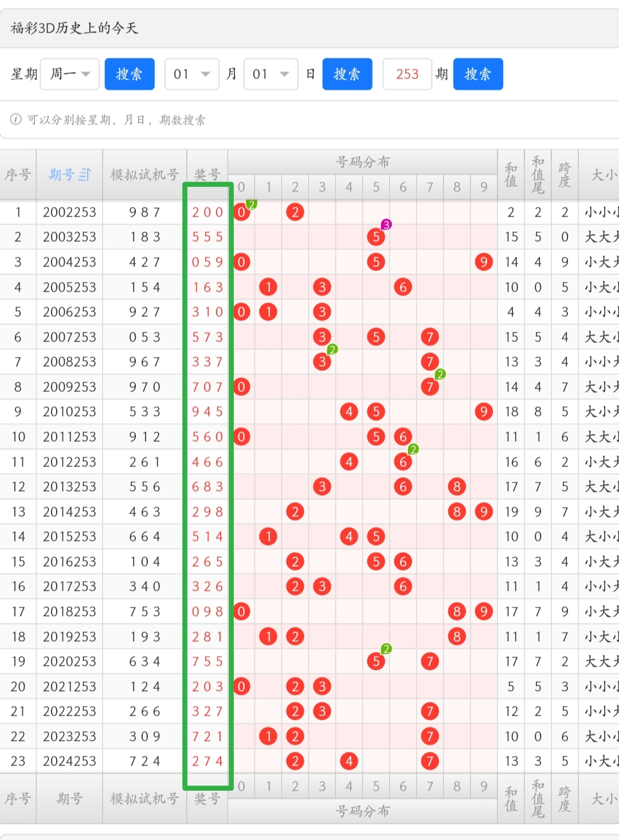Click red ball 3 in row 2013253

(x=322, y=486)
